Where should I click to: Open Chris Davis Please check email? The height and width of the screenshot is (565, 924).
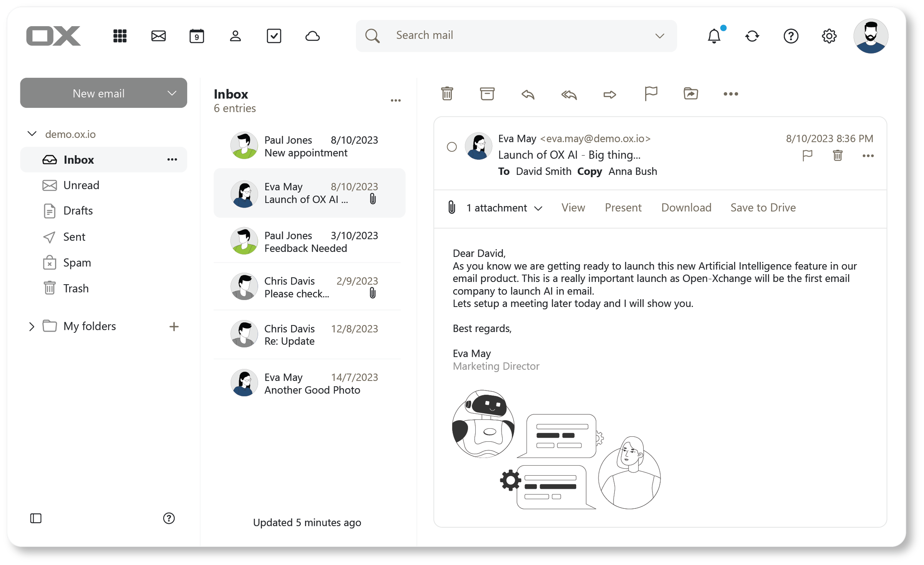click(x=309, y=287)
